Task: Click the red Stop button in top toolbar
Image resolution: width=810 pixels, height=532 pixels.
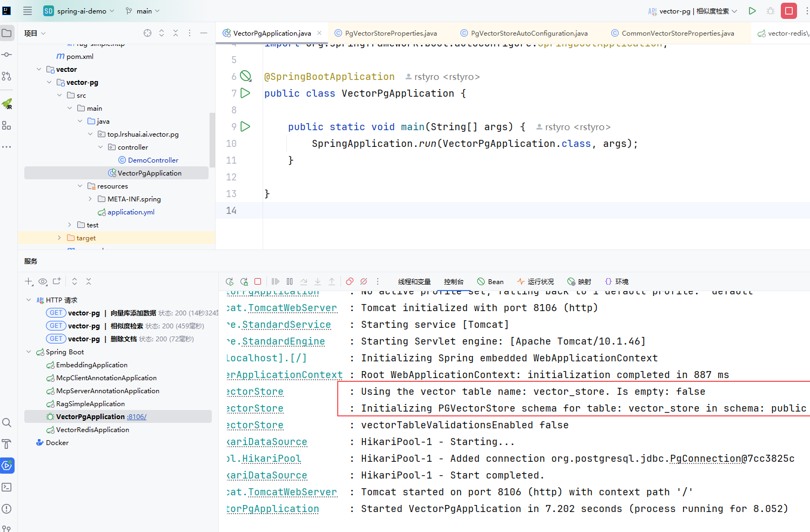Action: [x=788, y=11]
